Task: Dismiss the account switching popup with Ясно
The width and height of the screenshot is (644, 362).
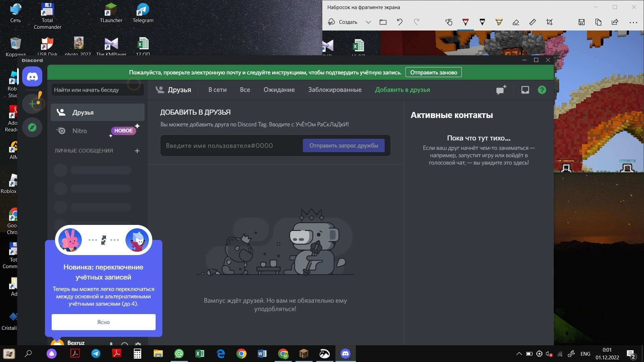Action: pyautogui.click(x=103, y=322)
